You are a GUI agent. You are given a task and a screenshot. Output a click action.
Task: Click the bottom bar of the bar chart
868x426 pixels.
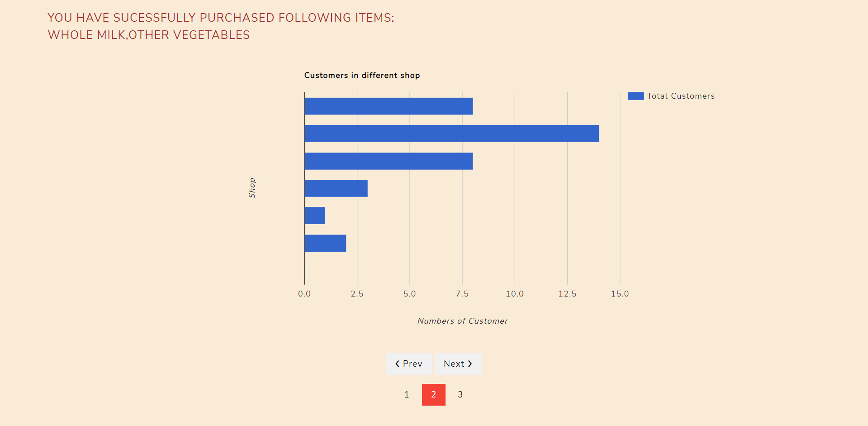point(325,244)
